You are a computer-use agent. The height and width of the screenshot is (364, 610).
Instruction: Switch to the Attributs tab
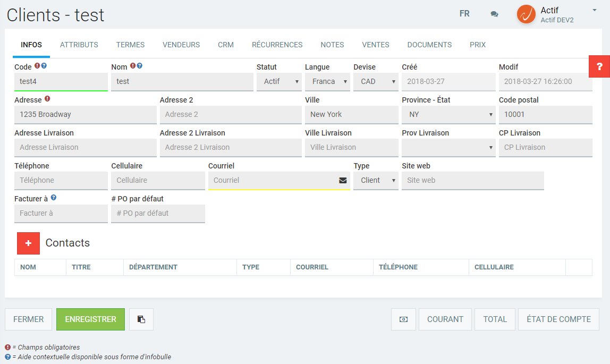(79, 45)
